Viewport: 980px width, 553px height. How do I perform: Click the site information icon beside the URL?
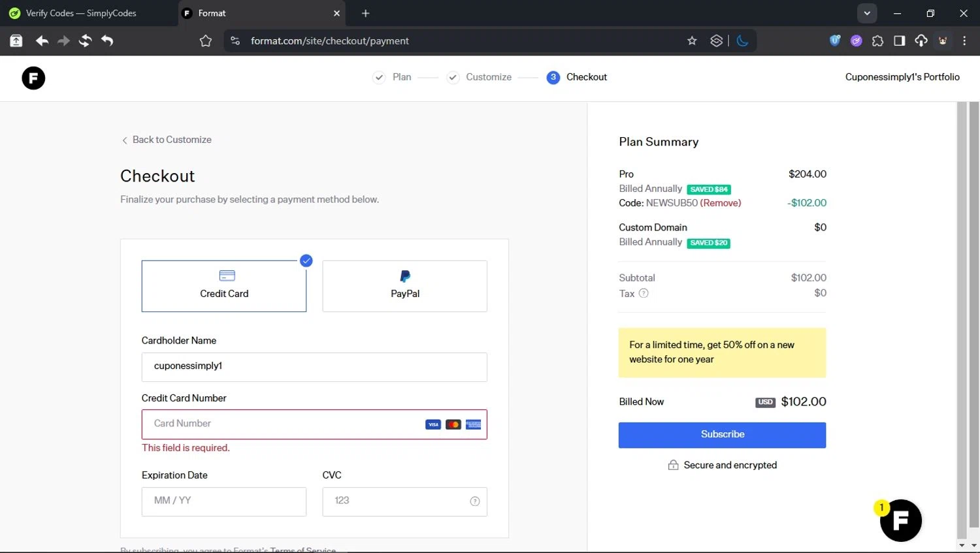[235, 40]
